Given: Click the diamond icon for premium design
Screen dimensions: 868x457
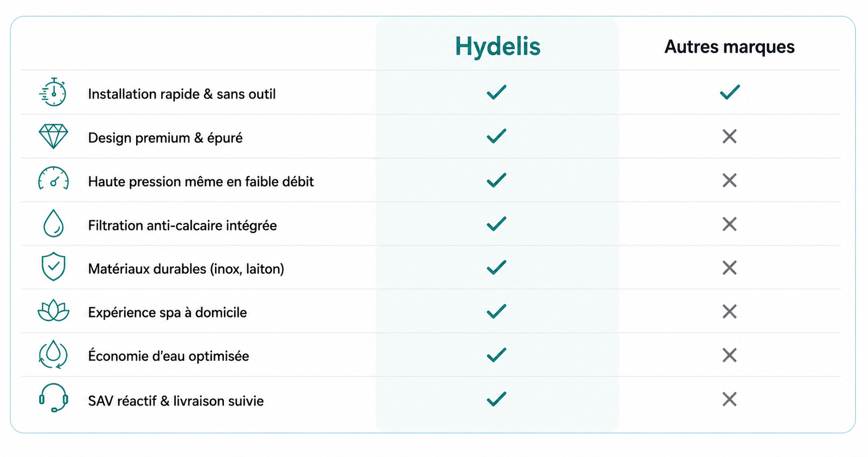Looking at the screenshot, I should click(53, 137).
